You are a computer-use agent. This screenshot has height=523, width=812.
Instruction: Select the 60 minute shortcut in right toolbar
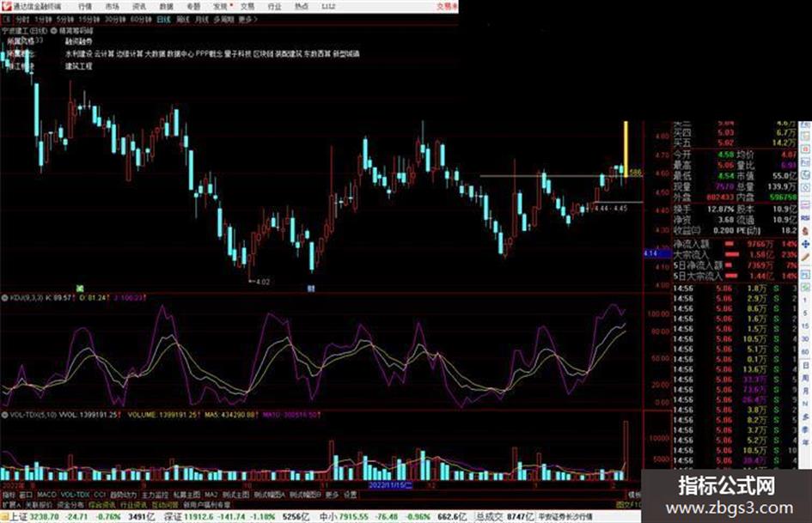(805, 353)
